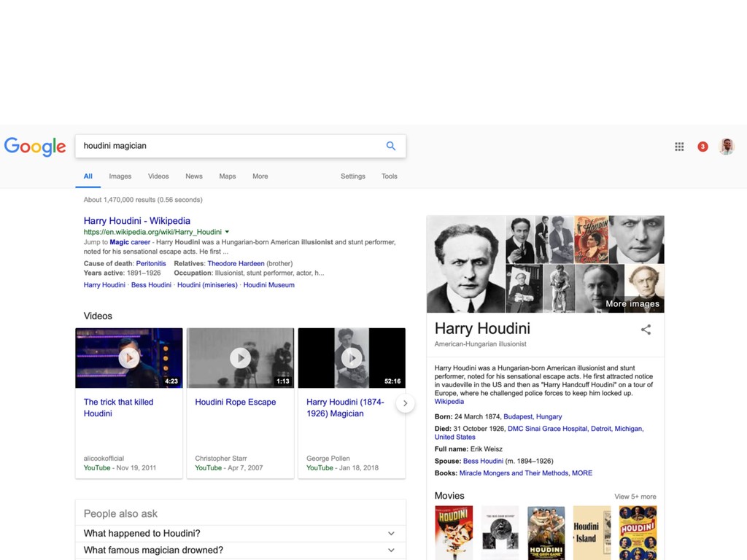Click the 'The trick that killed Houdini' video thumbnail
This screenshot has height=560, width=747.
coord(129,357)
